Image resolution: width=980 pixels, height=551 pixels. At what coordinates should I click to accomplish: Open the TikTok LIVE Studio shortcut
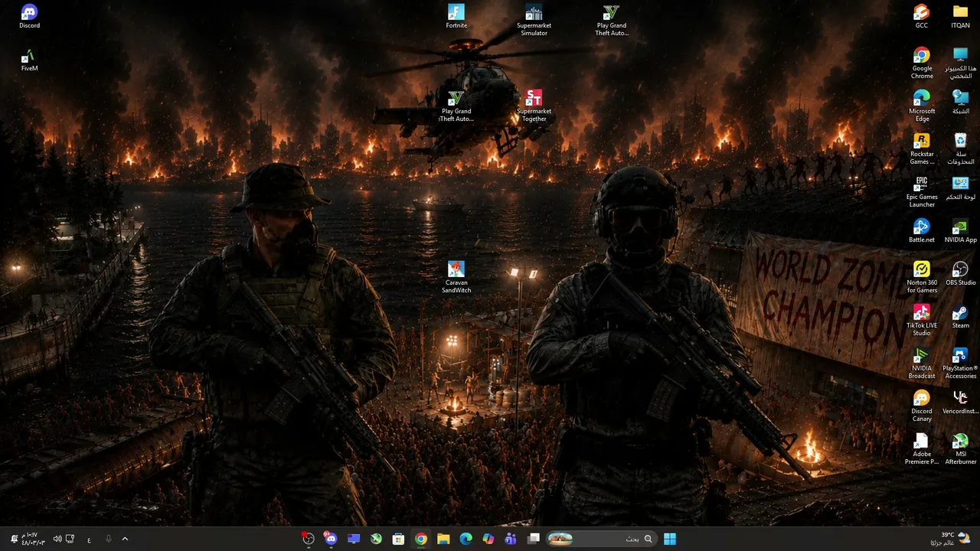click(922, 321)
